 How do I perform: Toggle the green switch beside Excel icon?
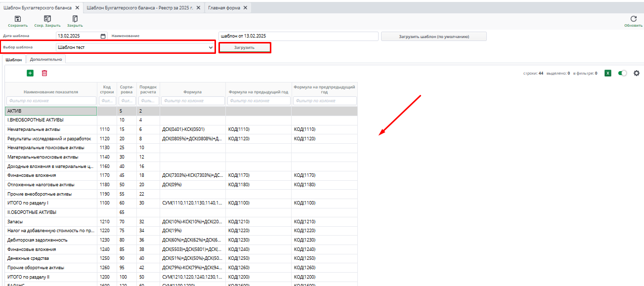(622, 73)
